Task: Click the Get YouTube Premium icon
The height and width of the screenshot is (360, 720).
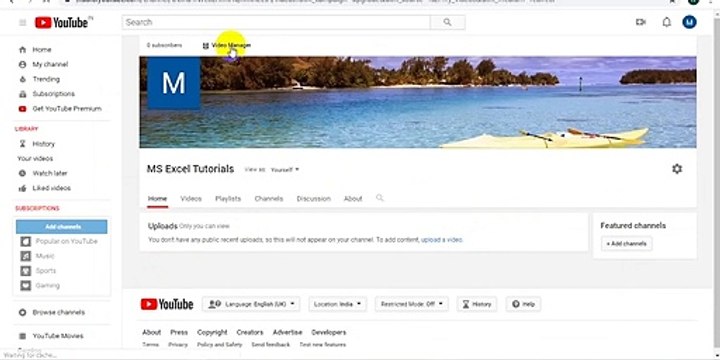Action: tap(22, 109)
